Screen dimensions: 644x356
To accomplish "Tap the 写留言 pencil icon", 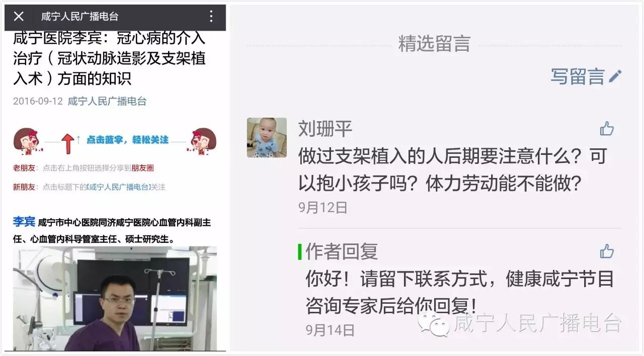I will [615, 76].
